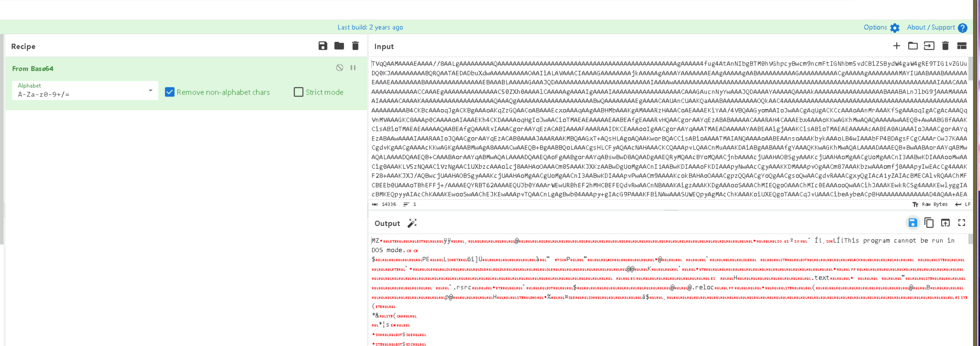980x346 pixels.
Task: Click the Magic wand output icon
Action: click(x=412, y=224)
